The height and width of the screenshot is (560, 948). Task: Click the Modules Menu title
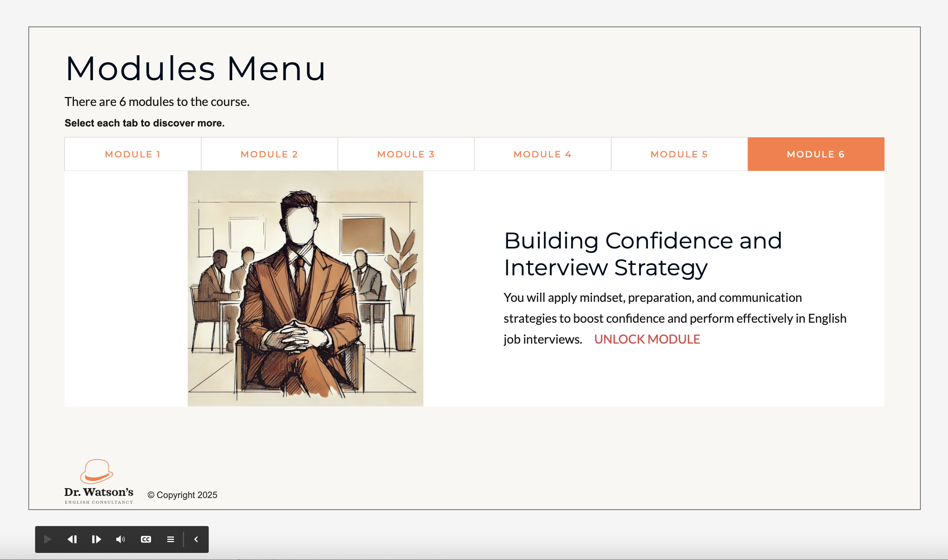(196, 69)
